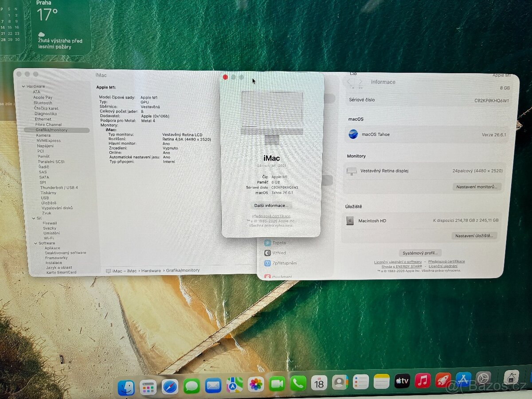Click the macOS Tahoe logo icon

click(353, 134)
